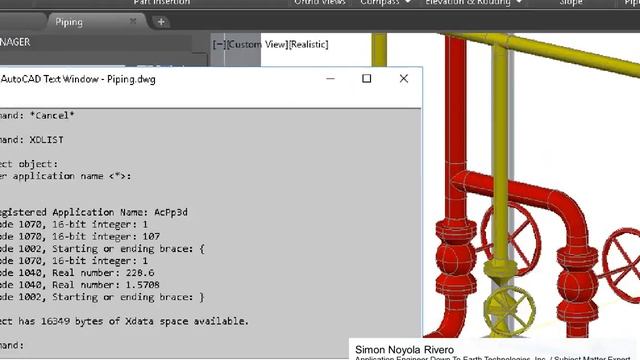The width and height of the screenshot is (640, 360).
Task: Click the Real number 228.6 line
Action: [x=77, y=273]
